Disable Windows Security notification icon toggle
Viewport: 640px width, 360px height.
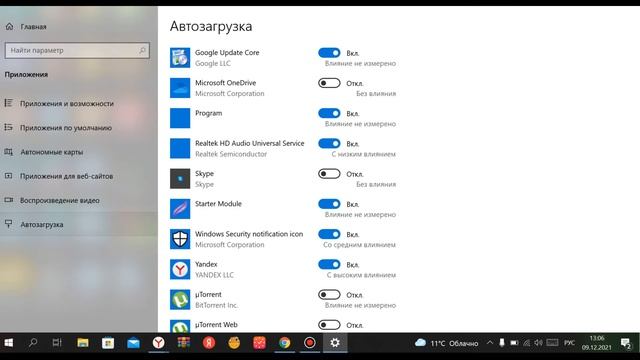point(329,234)
